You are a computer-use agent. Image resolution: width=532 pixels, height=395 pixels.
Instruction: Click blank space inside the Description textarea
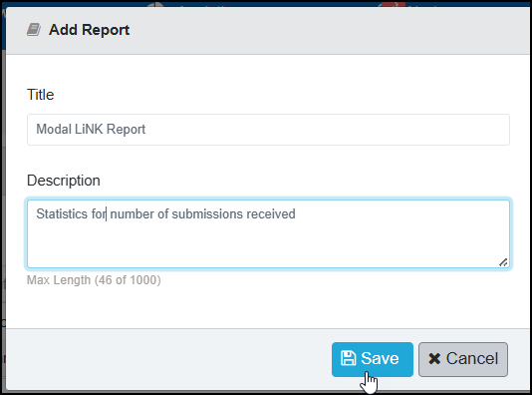[268, 244]
